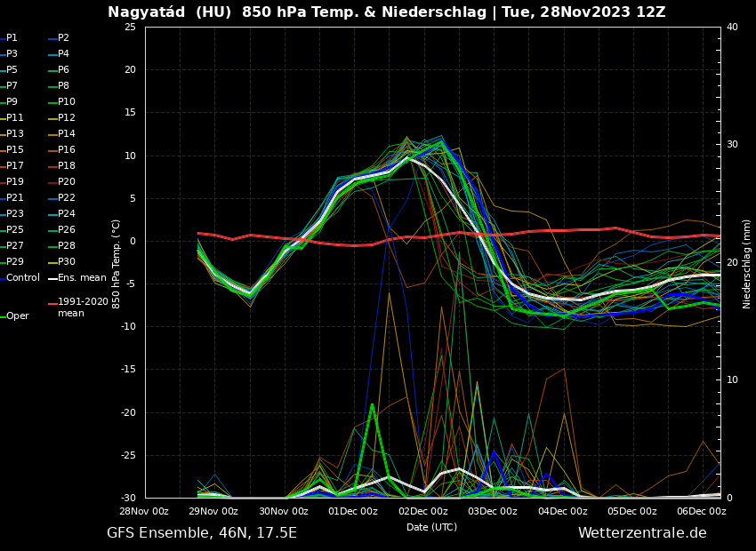Click the 28Nov 00z date tick label
Viewport: 756px width, 551px height.
click(x=144, y=511)
